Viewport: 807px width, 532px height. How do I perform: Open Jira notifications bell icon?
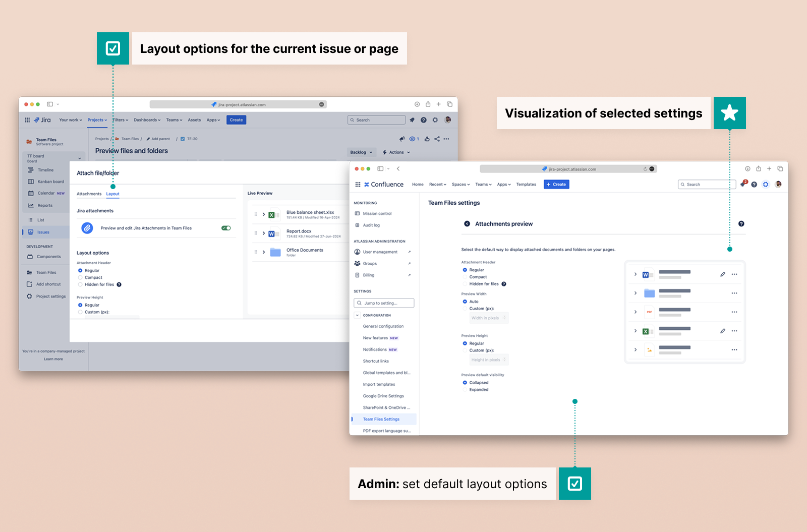point(412,120)
